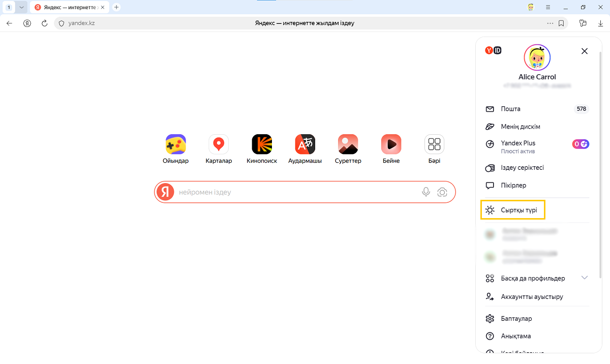Viewport: 610px width, 364px height.
Task: Click the Yandex home button in toolbar
Action: coord(27,23)
